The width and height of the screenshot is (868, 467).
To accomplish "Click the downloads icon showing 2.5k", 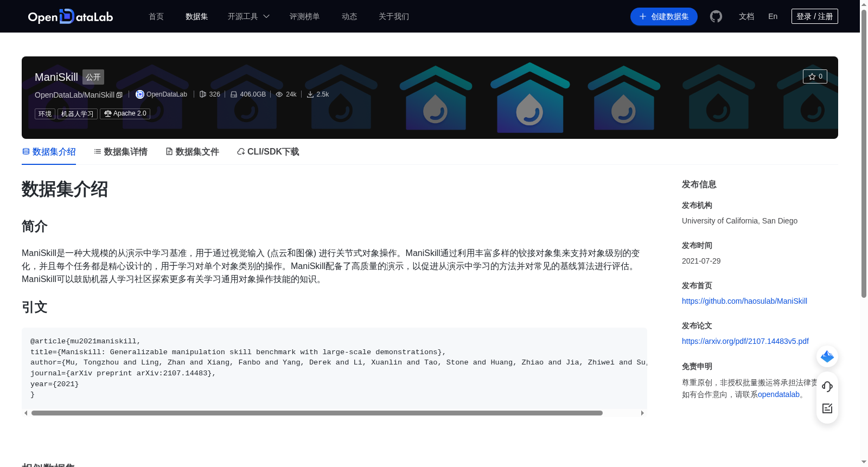I will (x=310, y=94).
